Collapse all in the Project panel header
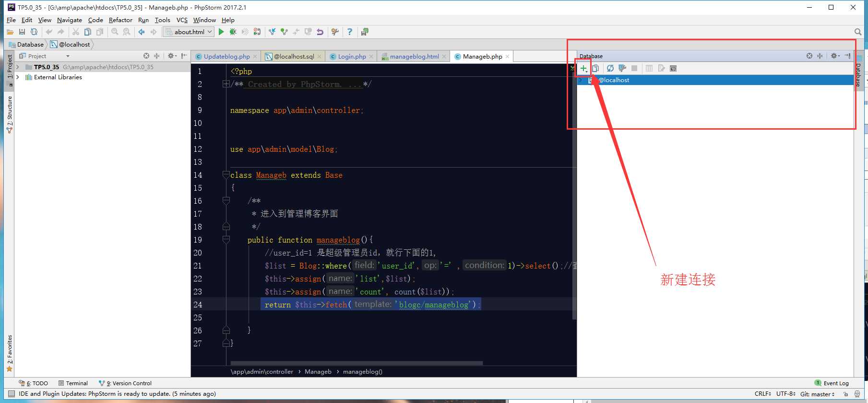Image resolution: width=868 pixels, height=403 pixels. (x=156, y=56)
